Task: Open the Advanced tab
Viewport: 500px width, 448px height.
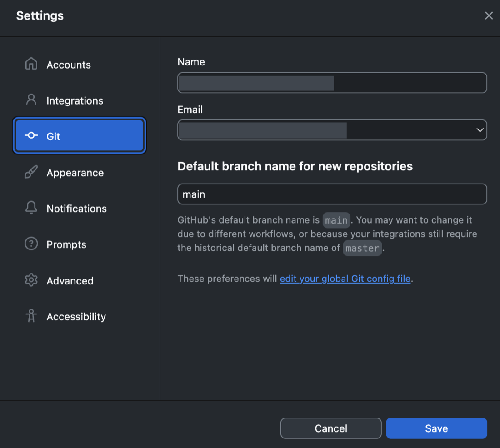Action: click(80, 281)
